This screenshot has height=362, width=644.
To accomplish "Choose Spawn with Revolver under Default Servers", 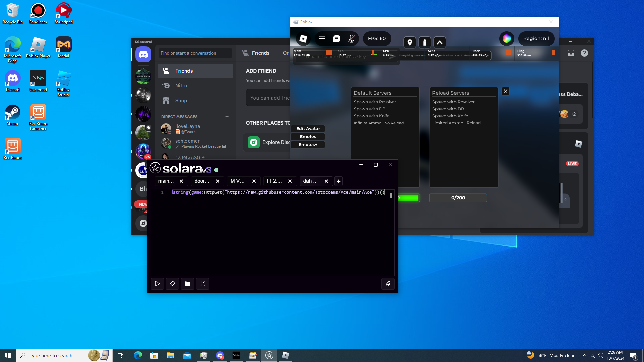I will tap(375, 102).
